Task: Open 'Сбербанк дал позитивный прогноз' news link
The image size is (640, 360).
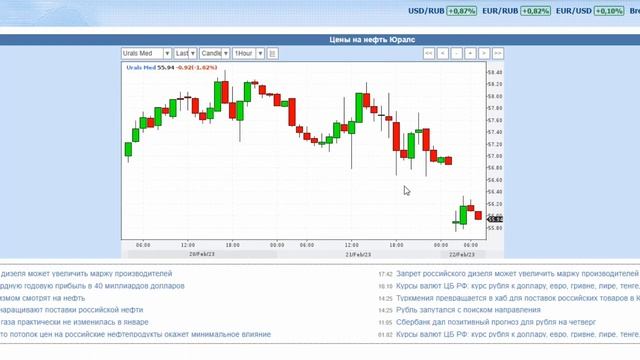Action: pyautogui.click(x=496, y=322)
